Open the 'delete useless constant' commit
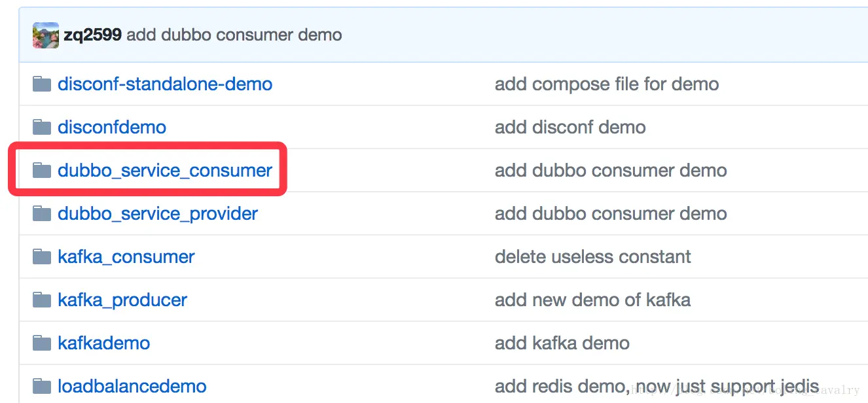Viewport: 868px width, 403px height. (x=592, y=257)
